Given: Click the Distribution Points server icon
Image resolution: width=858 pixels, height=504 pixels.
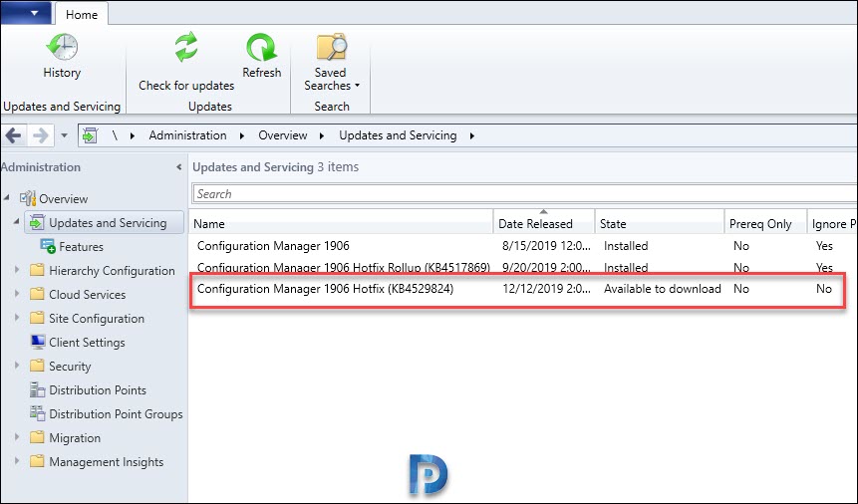Looking at the screenshot, I should click(x=37, y=389).
